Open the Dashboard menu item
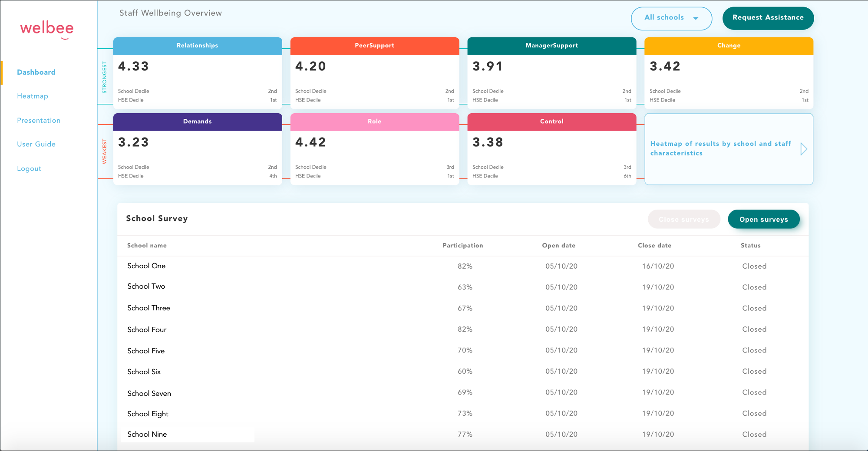Viewport: 868px width, 451px height. pyautogui.click(x=36, y=72)
